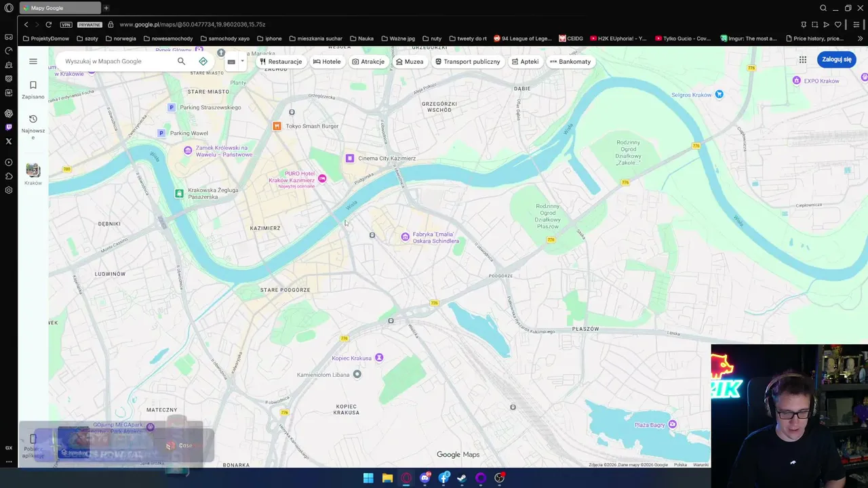Focus the Wyszukaj w Mapach Google search field

pos(117,61)
